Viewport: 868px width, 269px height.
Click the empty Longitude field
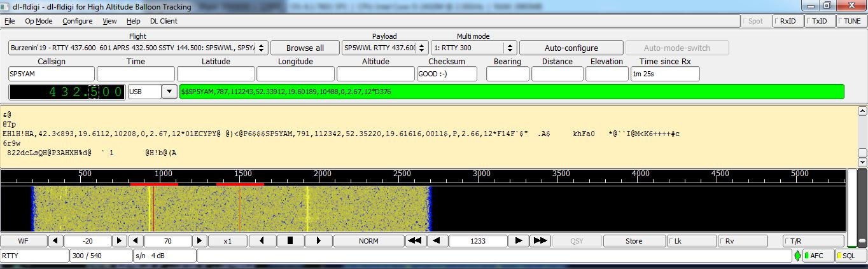tap(295, 74)
